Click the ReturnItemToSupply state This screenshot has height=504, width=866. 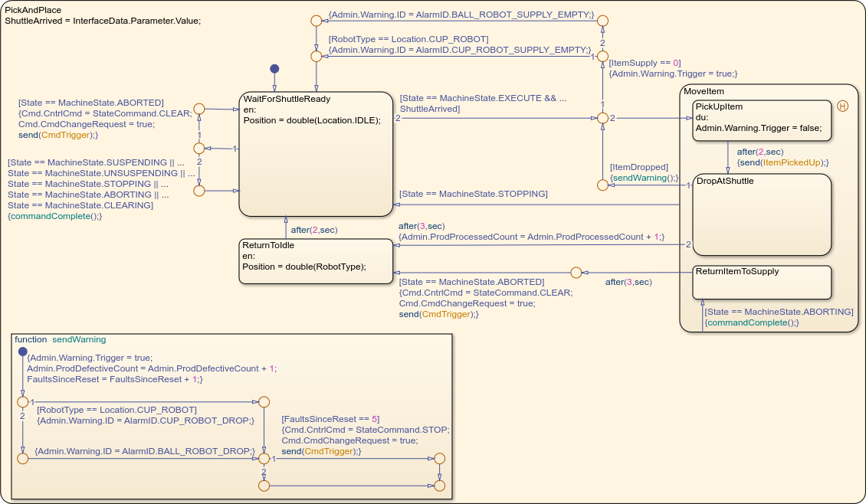761,286
